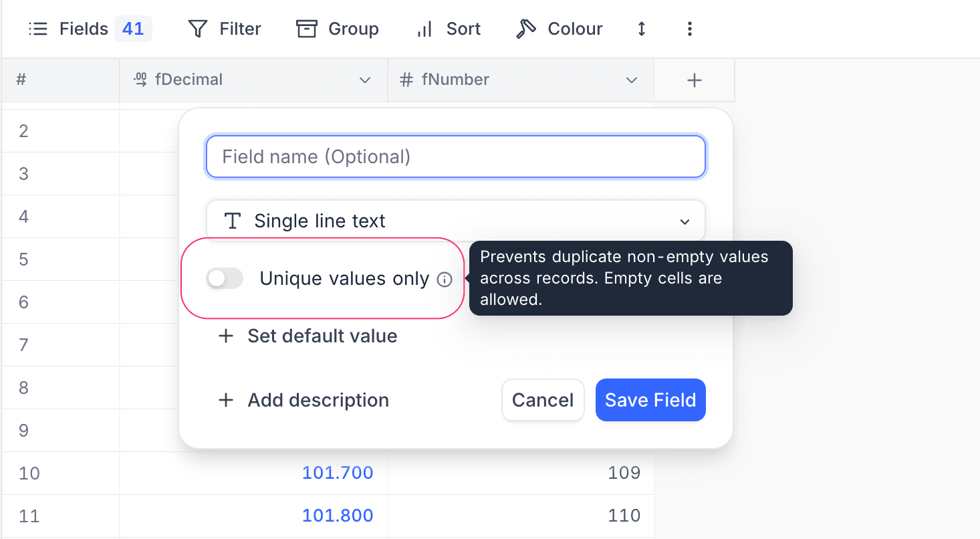Click Set default value
The height and width of the screenshot is (539, 980).
click(x=307, y=336)
